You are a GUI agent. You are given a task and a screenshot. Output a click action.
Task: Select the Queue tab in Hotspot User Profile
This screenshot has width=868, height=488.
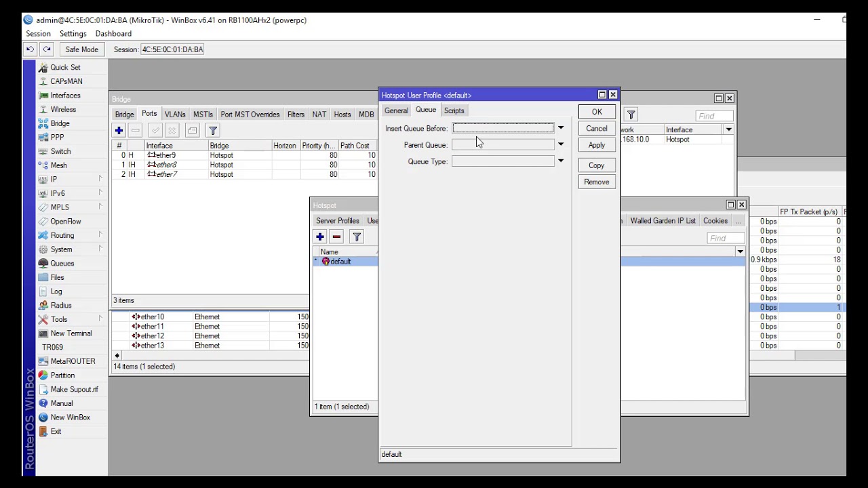pos(426,110)
